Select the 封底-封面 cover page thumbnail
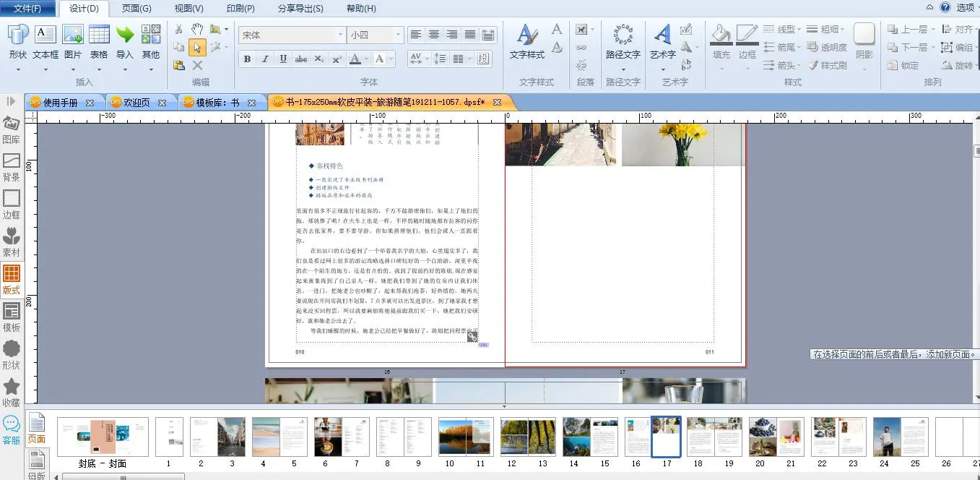The height and width of the screenshot is (480, 980). pyautogui.click(x=103, y=437)
